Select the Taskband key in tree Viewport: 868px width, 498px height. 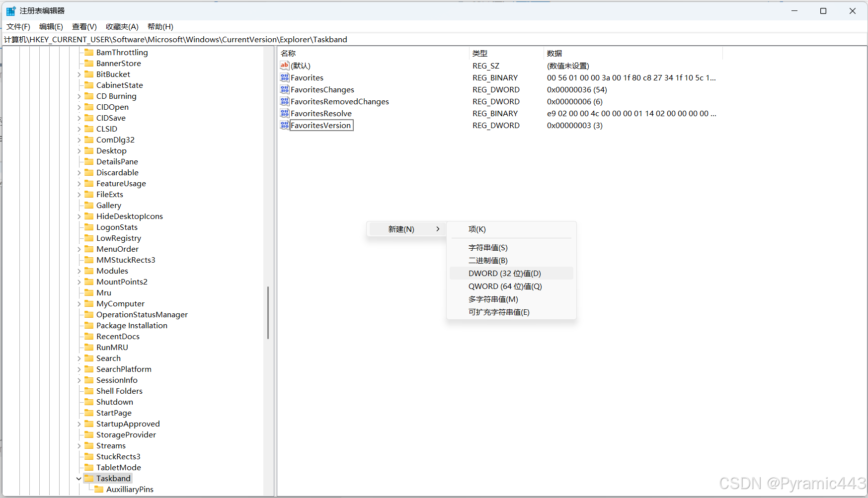pyautogui.click(x=113, y=479)
